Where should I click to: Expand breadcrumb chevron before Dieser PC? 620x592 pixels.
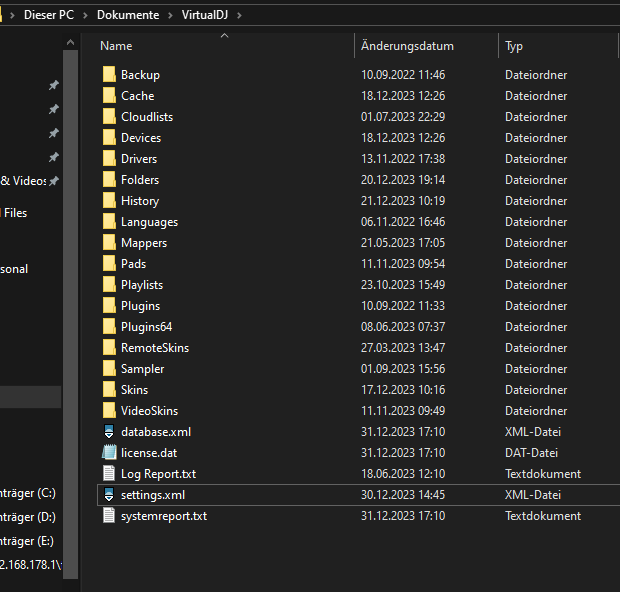point(12,15)
